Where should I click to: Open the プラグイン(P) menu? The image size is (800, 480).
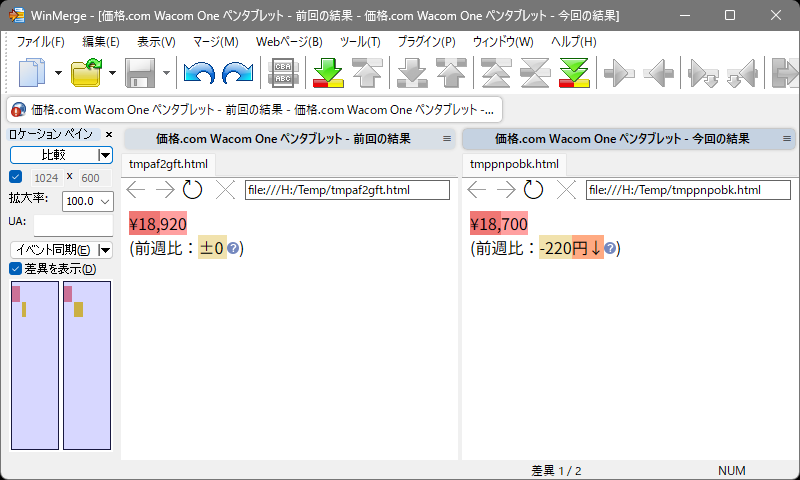tap(427, 42)
